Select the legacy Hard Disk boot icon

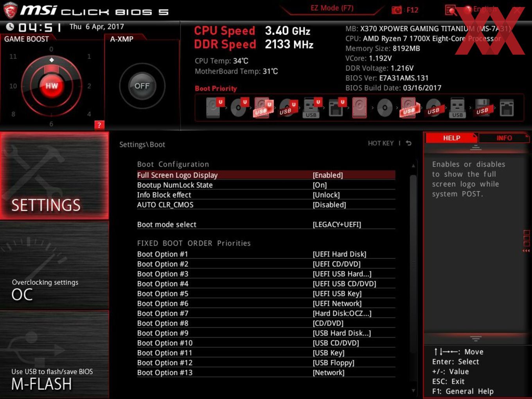(x=359, y=108)
